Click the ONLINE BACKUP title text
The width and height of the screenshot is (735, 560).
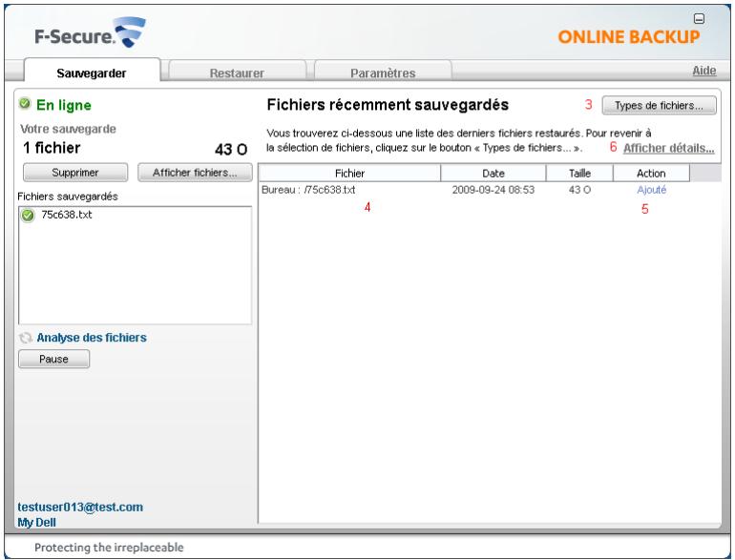[x=629, y=36]
